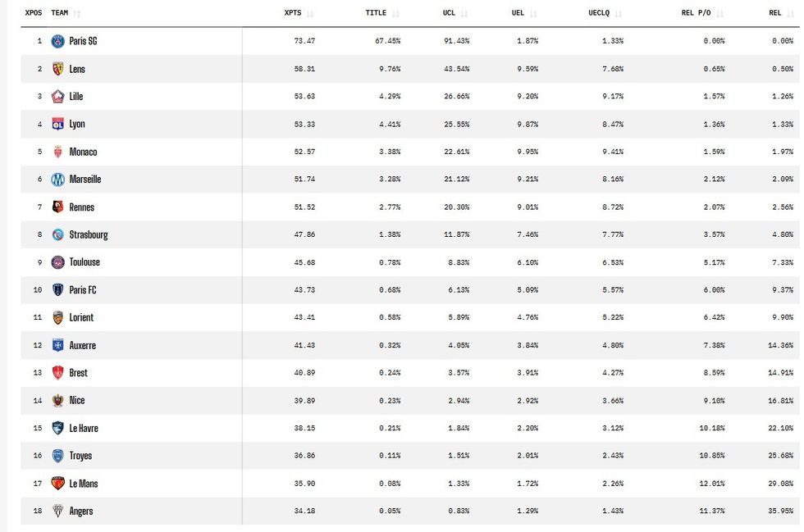Screen dimensions: 804x532
Task: Sort table by TITLE column arrows
Action: (395, 13)
